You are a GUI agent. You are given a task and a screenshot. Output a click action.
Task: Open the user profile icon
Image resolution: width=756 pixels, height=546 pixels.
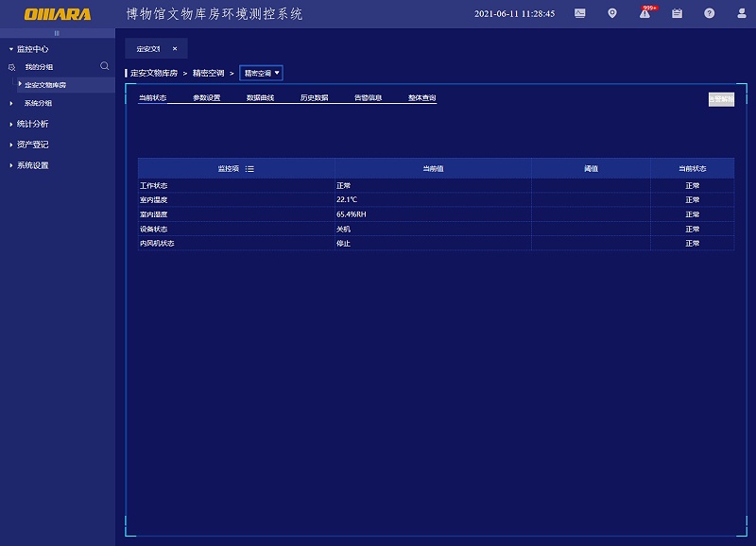pyautogui.click(x=741, y=13)
